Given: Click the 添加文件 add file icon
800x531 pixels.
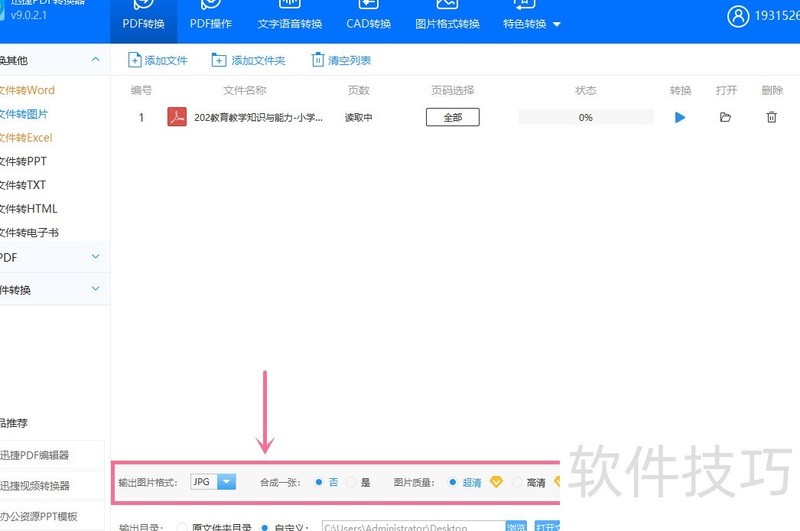Looking at the screenshot, I should pos(134,60).
